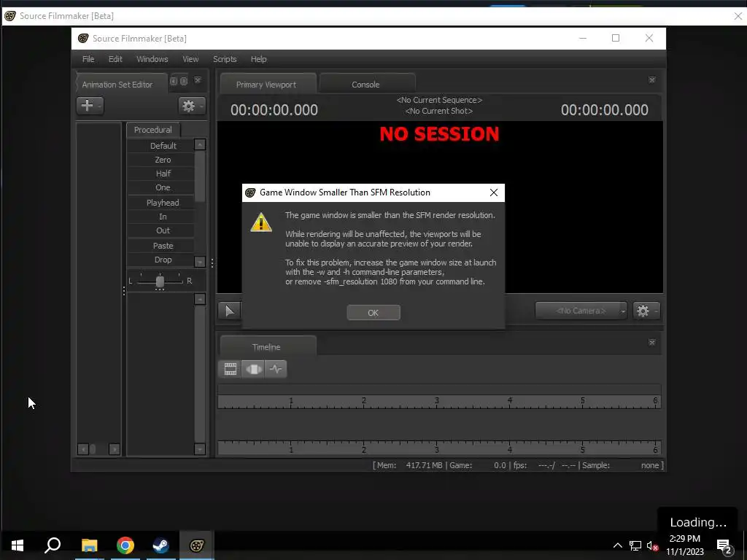Click the add animation set plus button
Viewport: 747px width, 560px height.
click(90, 105)
